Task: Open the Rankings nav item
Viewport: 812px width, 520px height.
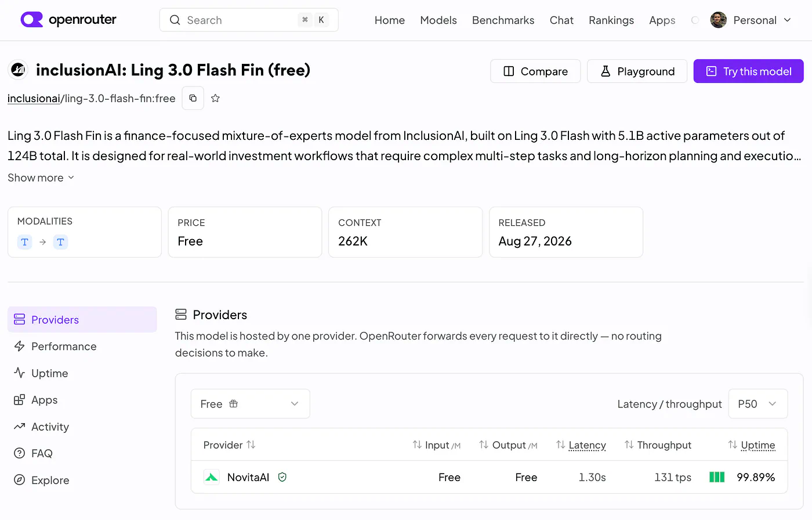Action: pyautogui.click(x=611, y=20)
